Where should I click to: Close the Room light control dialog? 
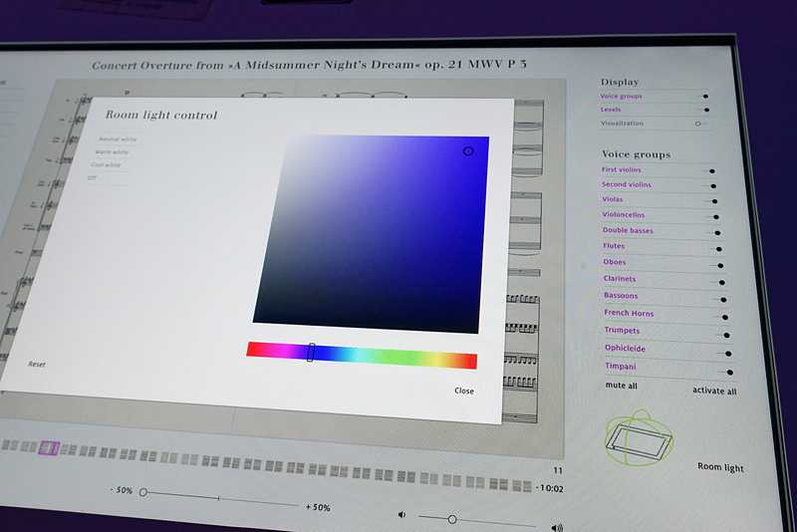[x=464, y=391]
